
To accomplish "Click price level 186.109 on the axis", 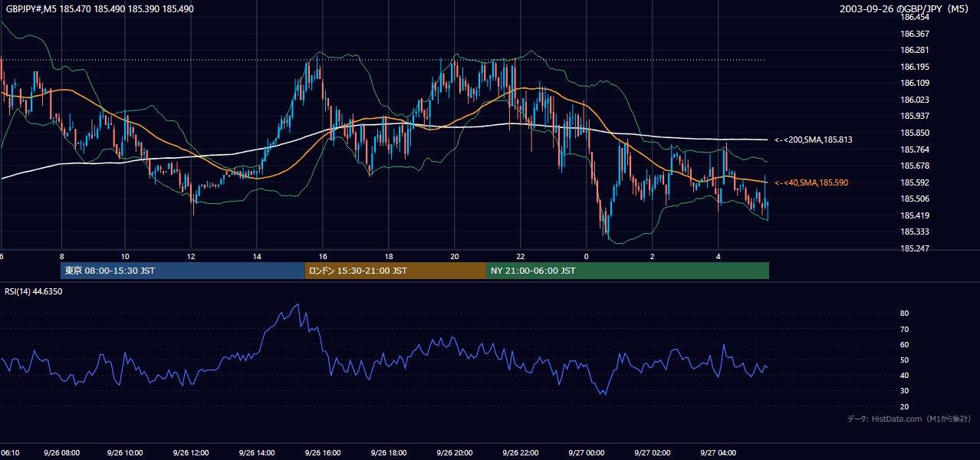I will point(914,83).
